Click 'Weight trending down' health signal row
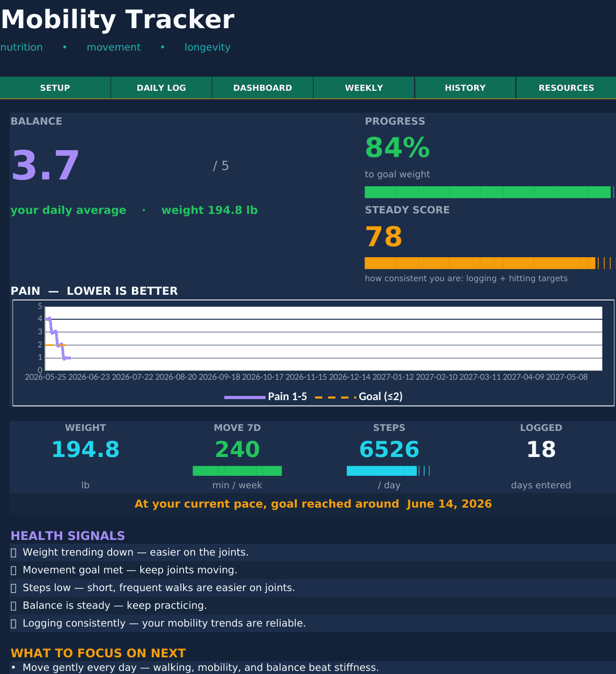Screen dimensions: 616x674 point(312,552)
